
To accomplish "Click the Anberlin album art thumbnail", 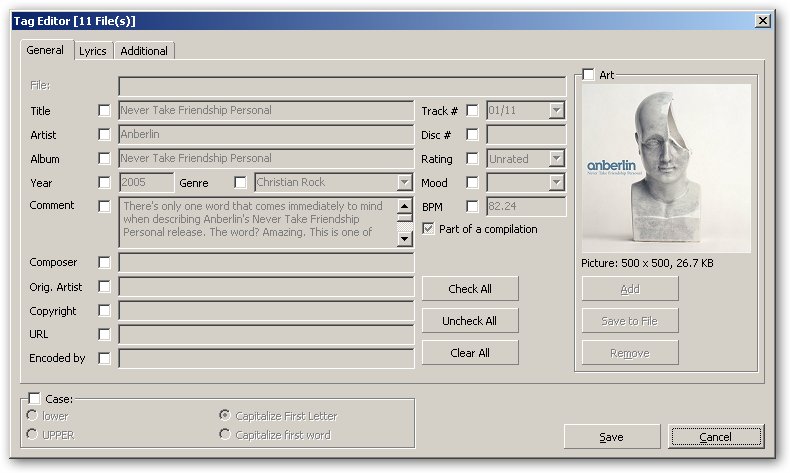I will (666, 168).
